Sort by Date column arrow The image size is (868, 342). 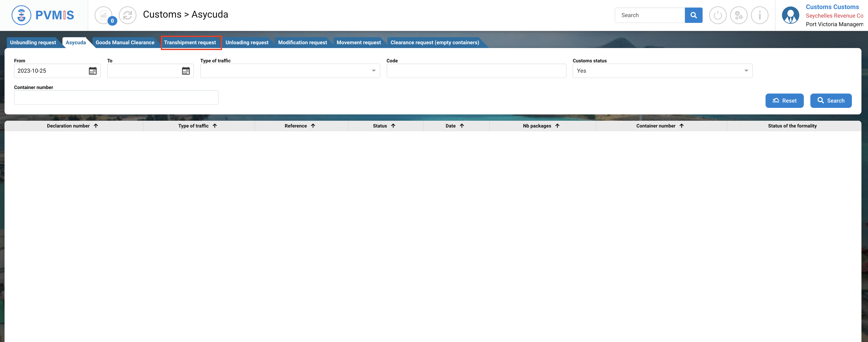462,126
